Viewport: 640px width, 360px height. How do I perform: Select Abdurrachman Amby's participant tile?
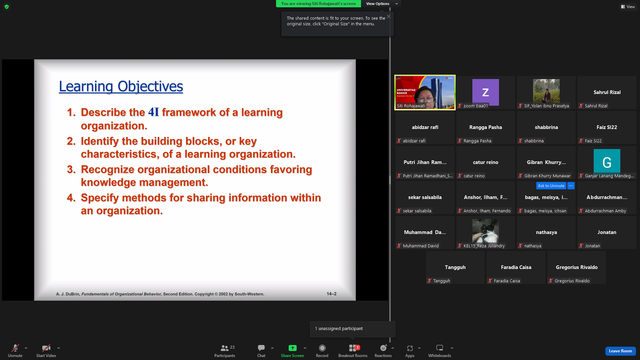point(607,198)
